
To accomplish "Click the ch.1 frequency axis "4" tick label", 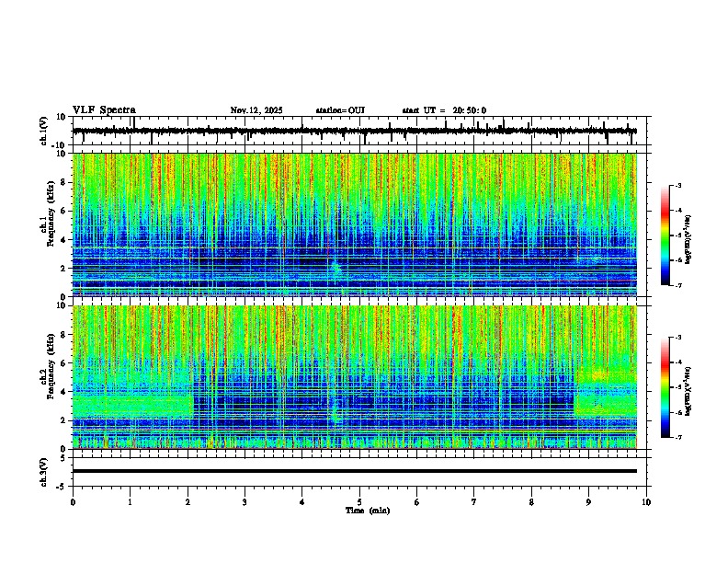I will [64, 240].
